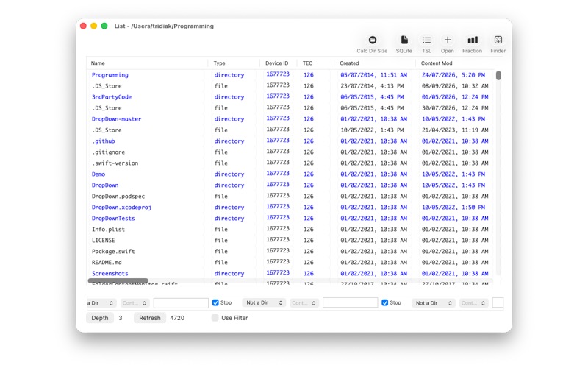
Task: Click the Calc Dir Size toolbar icon
Action: coord(372,40)
